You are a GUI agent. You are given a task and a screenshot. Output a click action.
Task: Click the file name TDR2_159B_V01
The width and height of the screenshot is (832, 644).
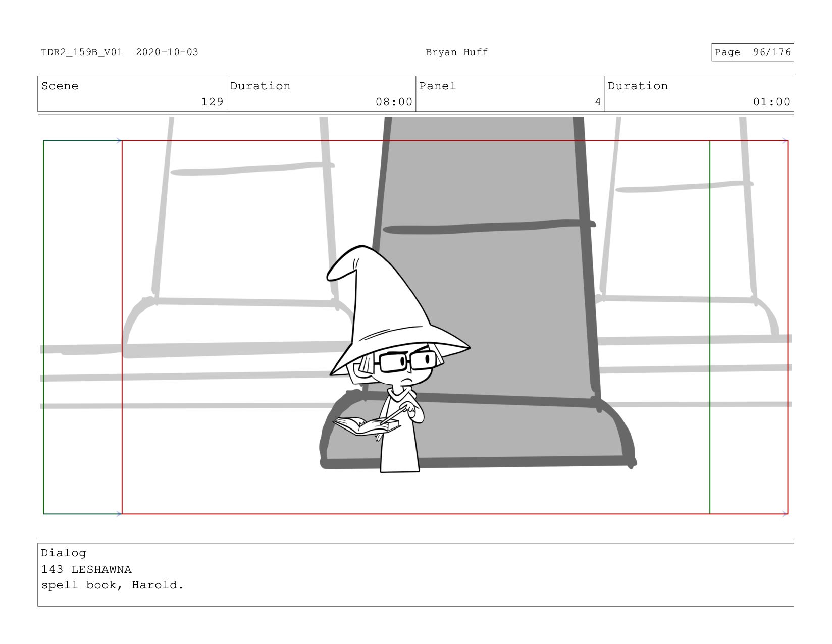click(x=82, y=52)
